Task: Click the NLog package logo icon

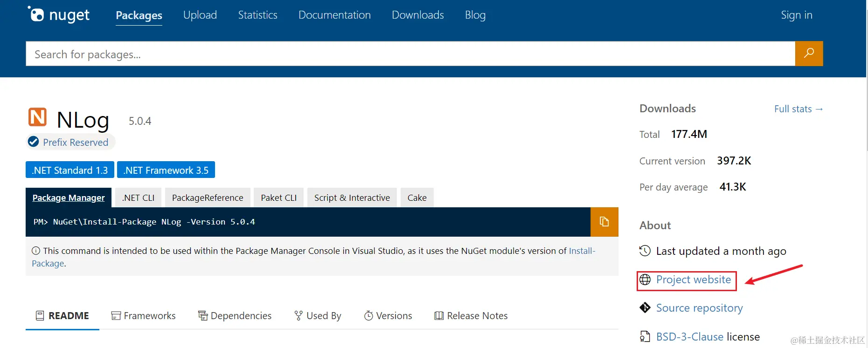Action: coord(37,117)
